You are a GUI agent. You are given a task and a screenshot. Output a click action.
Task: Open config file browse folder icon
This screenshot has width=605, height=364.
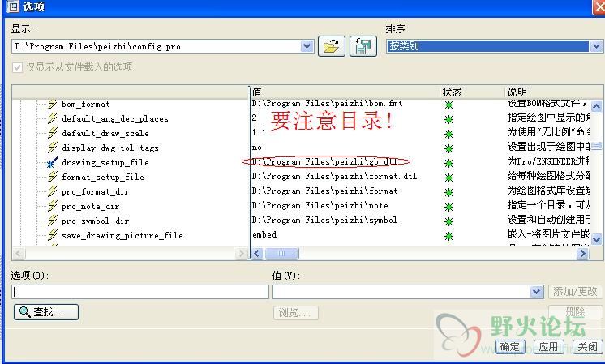point(332,46)
